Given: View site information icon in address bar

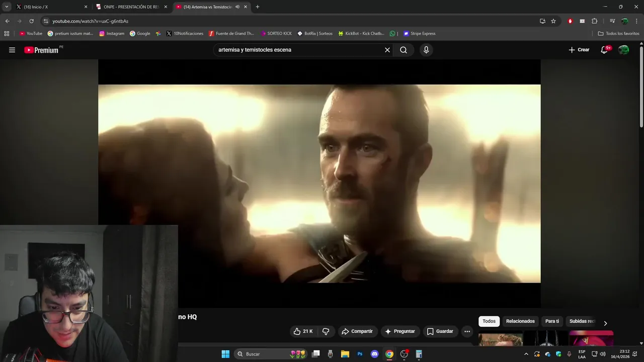Looking at the screenshot, I should (x=46, y=21).
